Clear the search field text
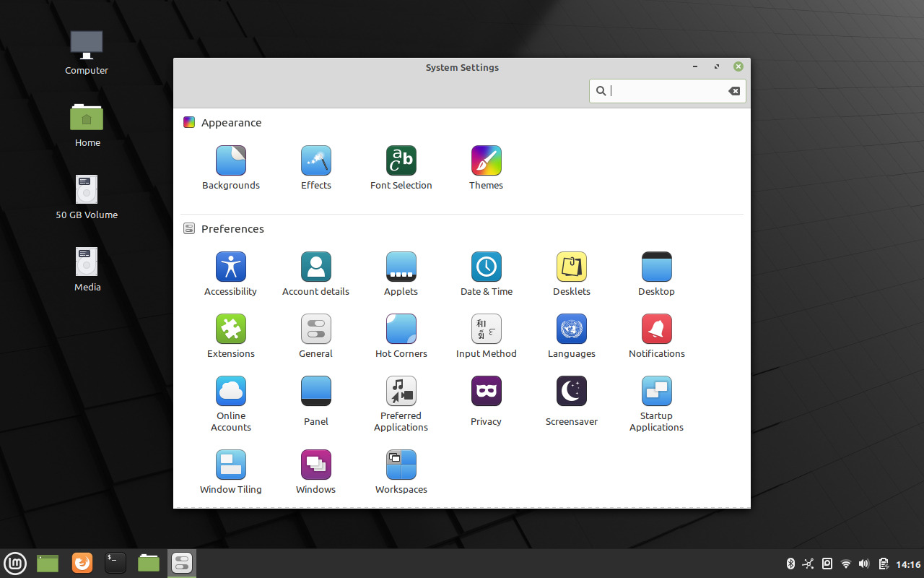The height and width of the screenshot is (578, 924). [x=734, y=91]
